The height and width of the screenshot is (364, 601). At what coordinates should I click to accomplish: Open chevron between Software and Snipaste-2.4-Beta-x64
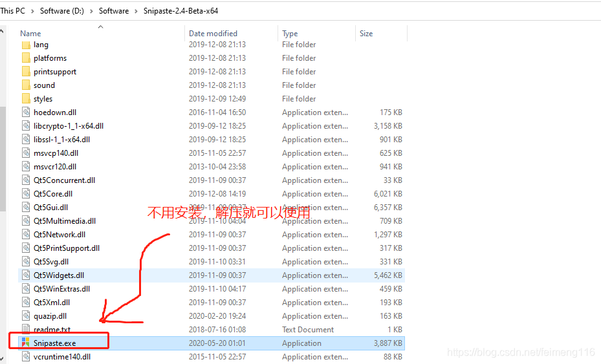tap(136, 11)
